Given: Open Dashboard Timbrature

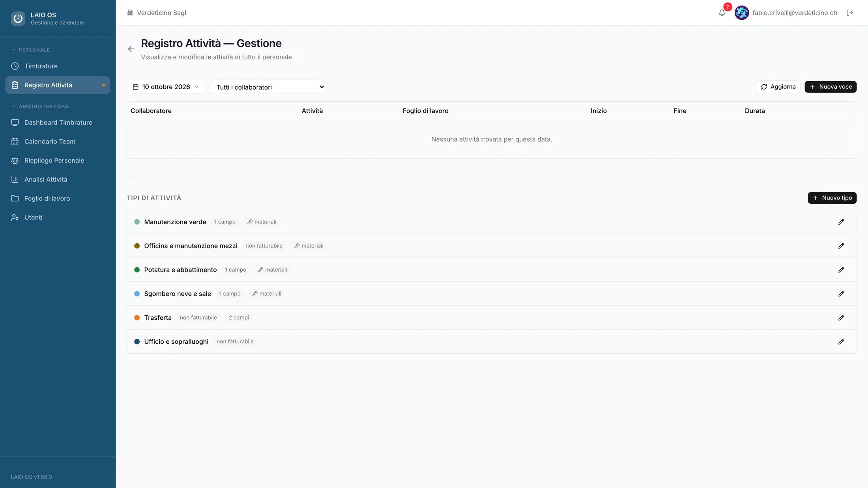Looking at the screenshot, I should coord(58,123).
